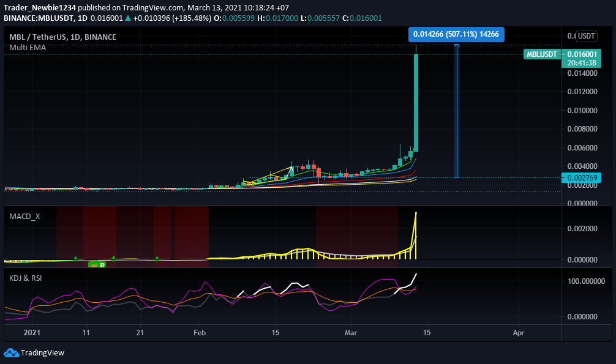This screenshot has height=364, width=616.
Task: Click the large green breakout candle body
Action: pyautogui.click(x=416, y=103)
